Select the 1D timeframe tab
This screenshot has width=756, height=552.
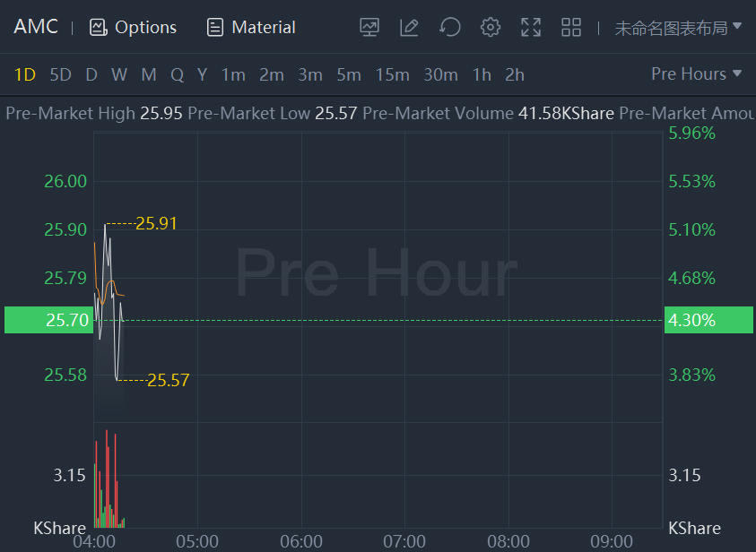[x=25, y=74]
